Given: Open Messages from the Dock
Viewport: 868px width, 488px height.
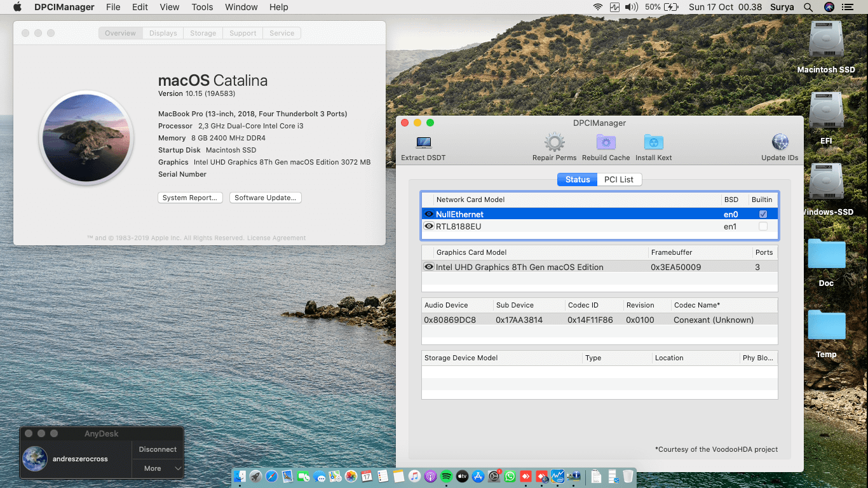Looking at the screenshot, I should pyautogui.click(x=319, y=476).
